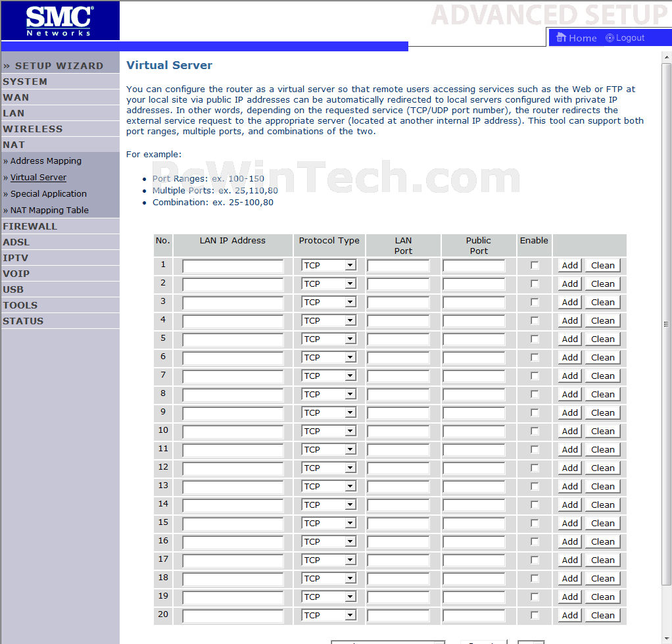This screenshot has width=672, height=644.
Task: Enable the checkbox for rule 1
Action: [x=535, y=265]
